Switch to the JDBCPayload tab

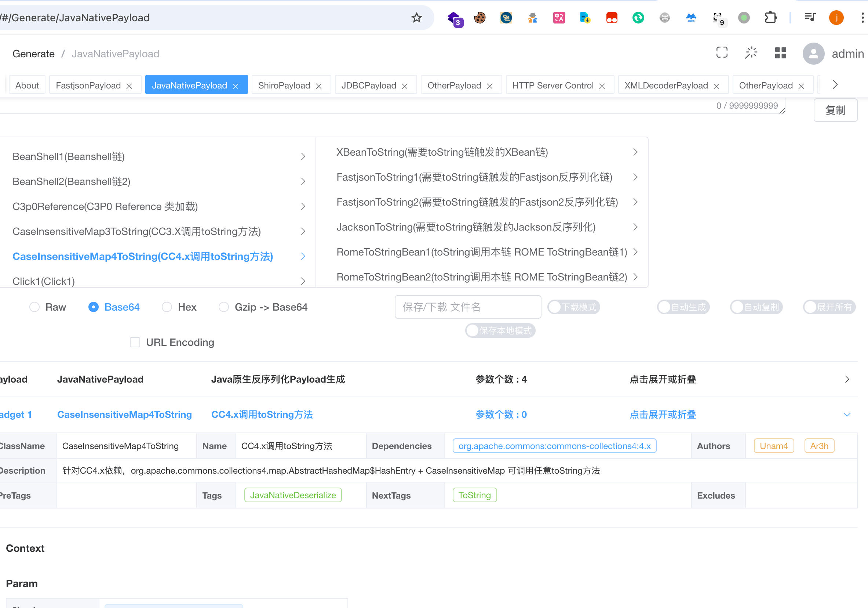coord(369,86)
